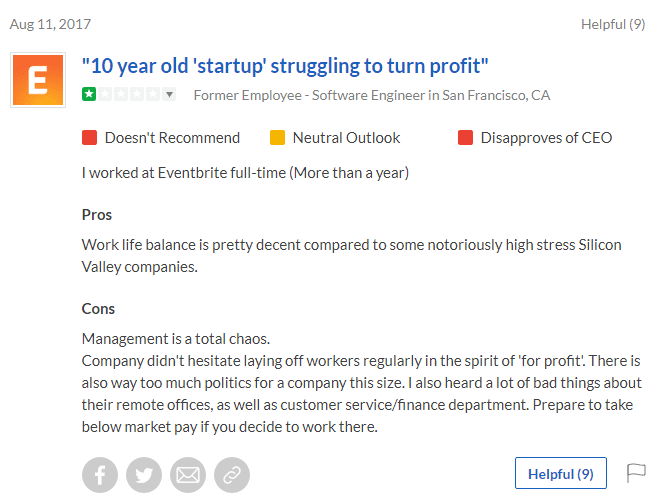Mark review Helpful (9) button

(561, 473)
